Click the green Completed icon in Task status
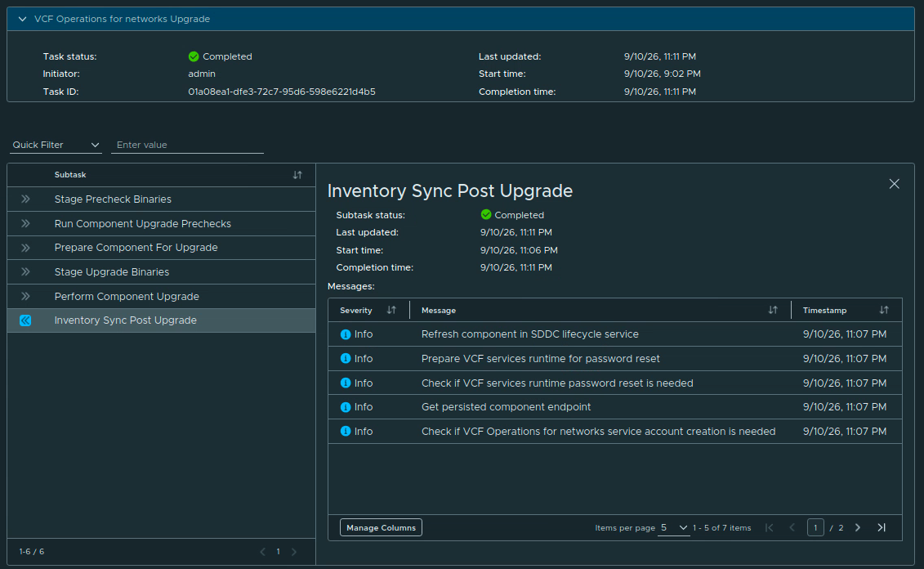Image resolution: width=924 pixels, height=569 pixels. click(x=194, y=56)
